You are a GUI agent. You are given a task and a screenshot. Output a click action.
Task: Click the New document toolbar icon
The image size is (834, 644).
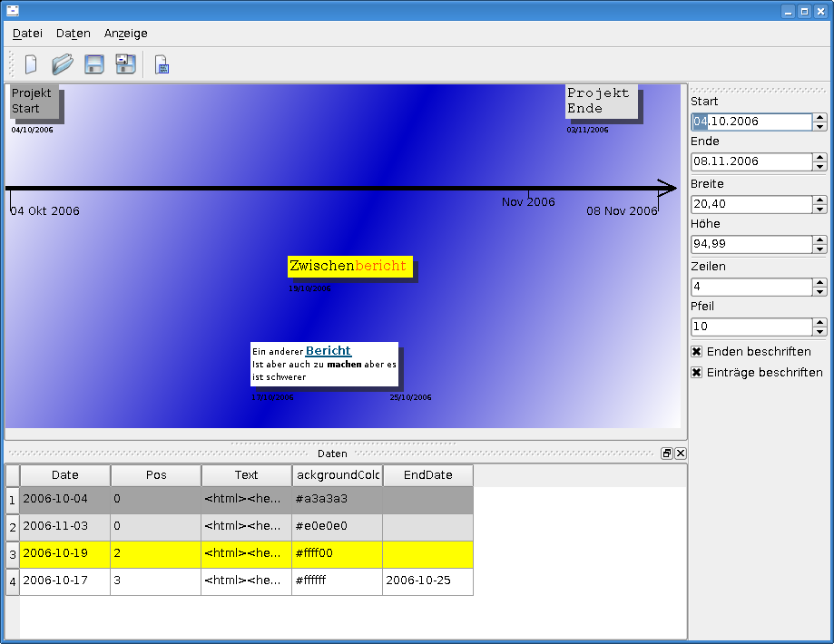(31, 64)
